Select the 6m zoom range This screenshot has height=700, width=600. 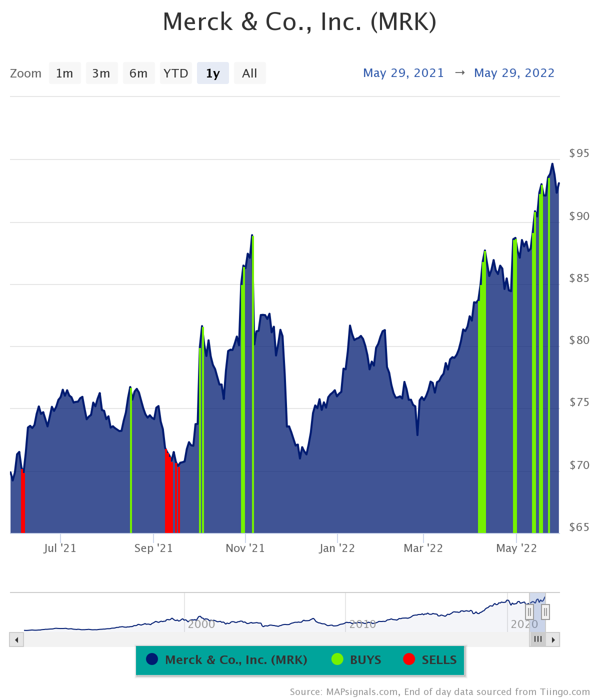pos(138,73)
